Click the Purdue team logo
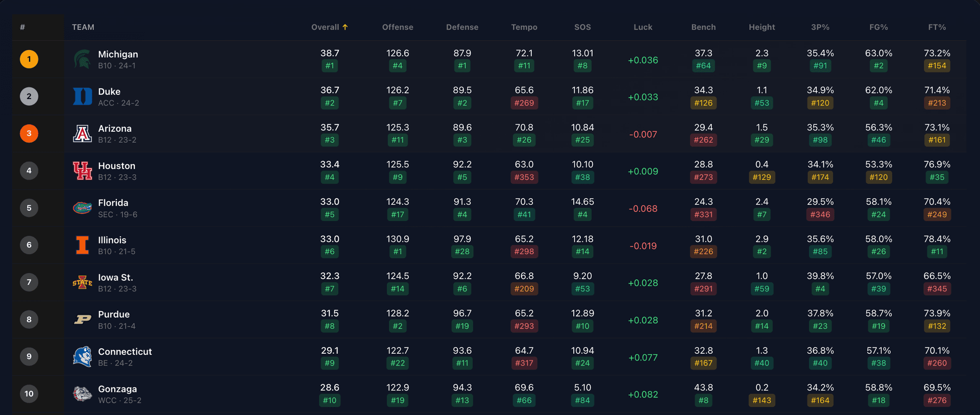The width and height of the screenshot is (980, 415). [x=82, y=320]
